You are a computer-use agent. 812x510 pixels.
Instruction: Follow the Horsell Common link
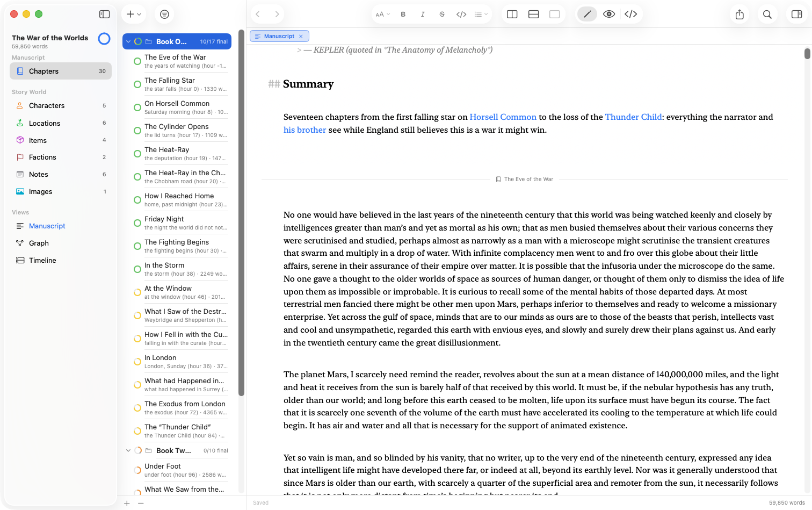[503, 117]
